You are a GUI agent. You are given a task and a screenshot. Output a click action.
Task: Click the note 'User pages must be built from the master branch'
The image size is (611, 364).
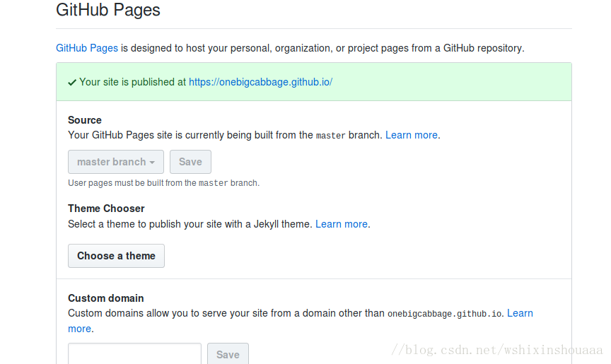coord(163,183)
